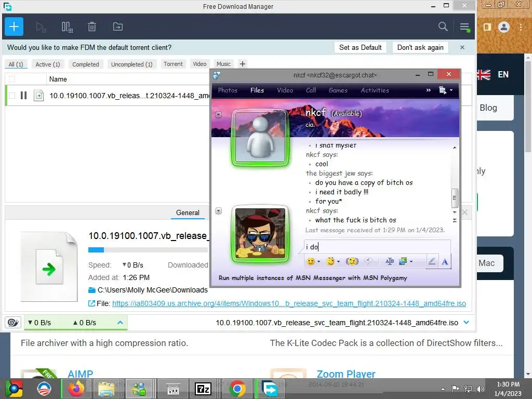Viewport: 532px width, 399px height.
Task: Select the Uncompleted (1) filter tab
Action: pyautogui.click(x=131, y=64)
